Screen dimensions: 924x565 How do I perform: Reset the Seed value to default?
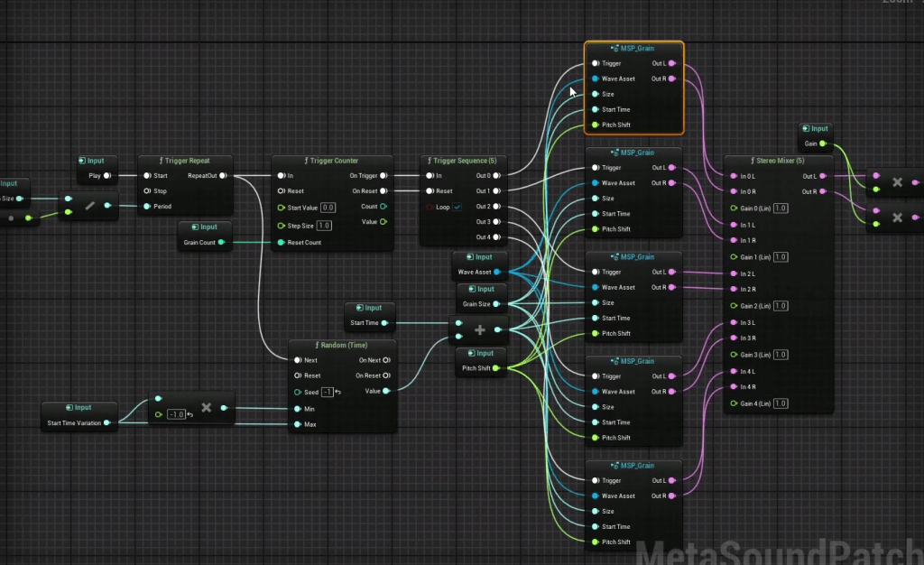point(337,392)
